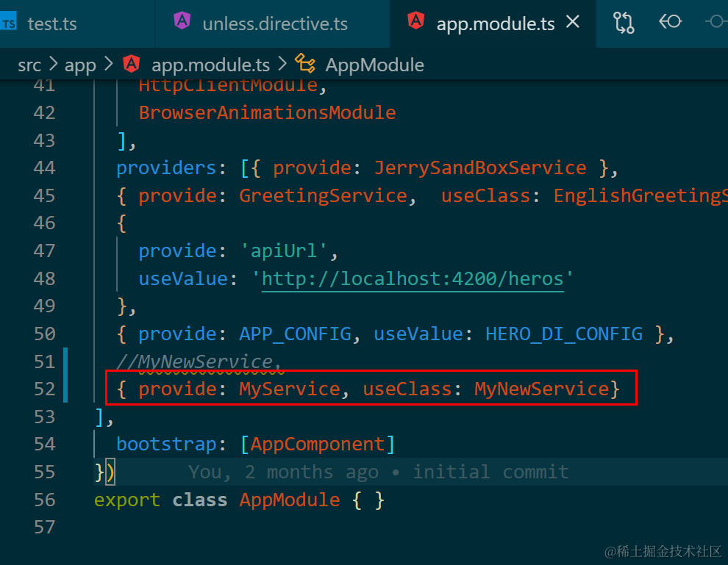728x565 pixels.
Task: Click the bootstrap property on line 54
Action: [166, 445]
